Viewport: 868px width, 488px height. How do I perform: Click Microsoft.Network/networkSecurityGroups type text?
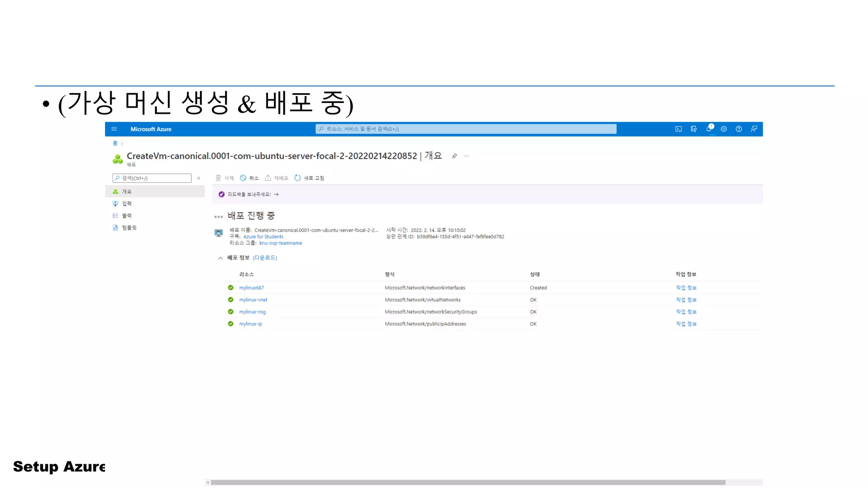[x=431, y=312]
